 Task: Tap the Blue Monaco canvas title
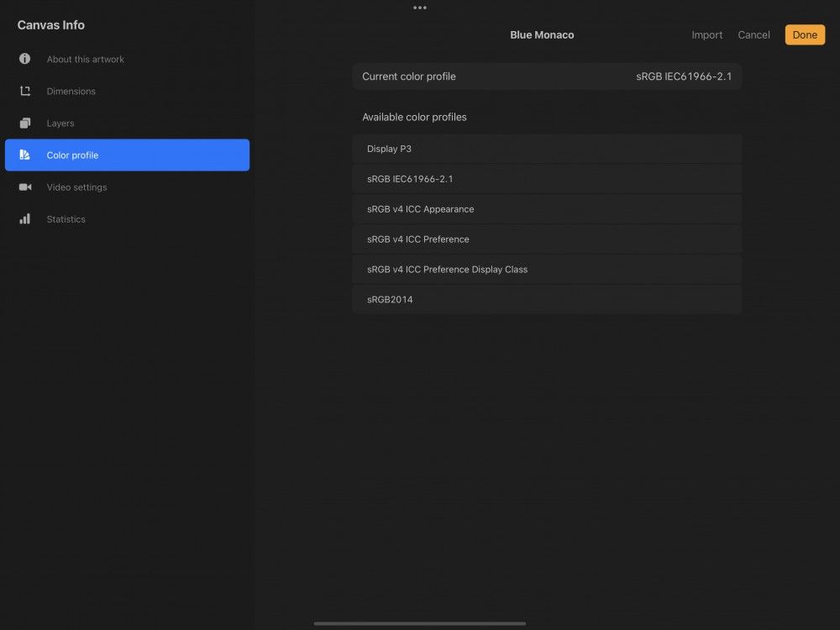click(x=542, y=34)
